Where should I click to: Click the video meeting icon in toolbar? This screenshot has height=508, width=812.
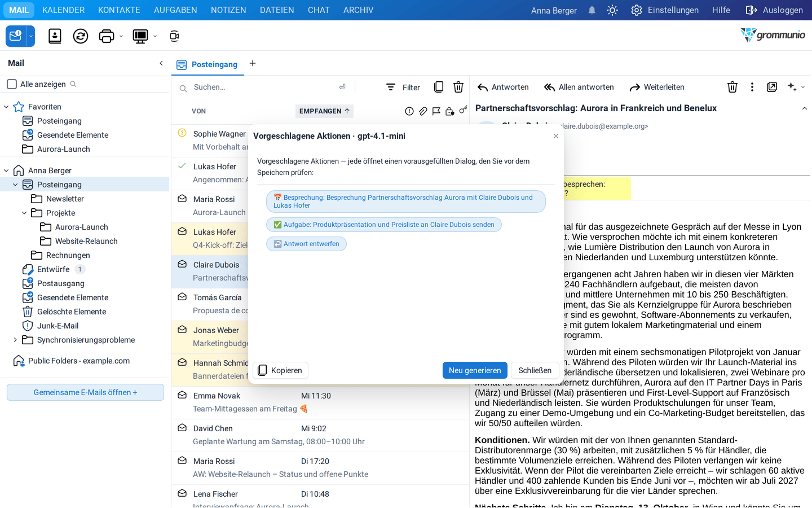coord(174,36)
